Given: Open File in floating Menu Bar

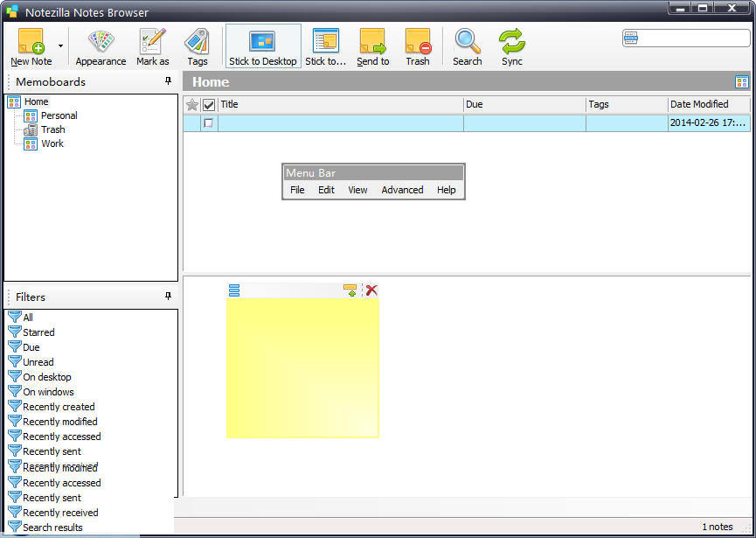Looking at the screenshot, I should coord(297,190).
